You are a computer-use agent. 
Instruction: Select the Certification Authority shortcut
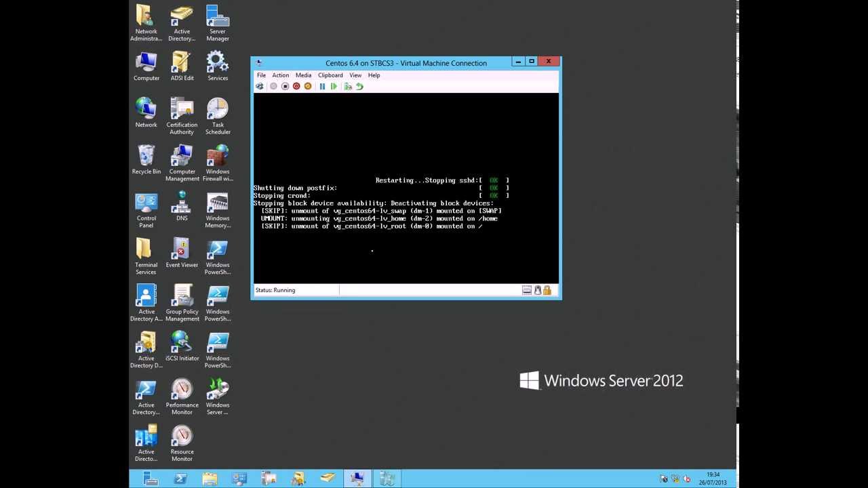(x=182, y=116)
